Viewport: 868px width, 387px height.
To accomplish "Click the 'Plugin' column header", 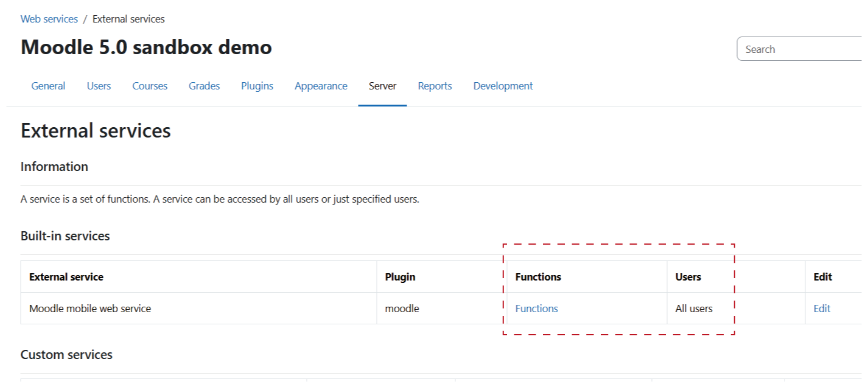I will [400, 277].
